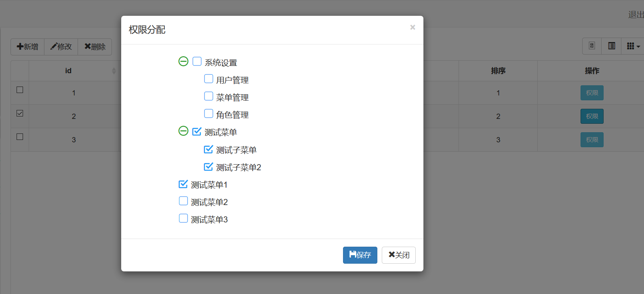Click the 关闭 close button
Viewport: 644px width, 294px height.
(399, 255)
